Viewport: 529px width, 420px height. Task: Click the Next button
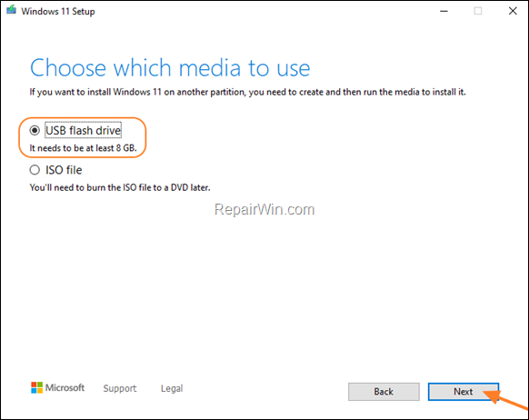pos(464,392)
